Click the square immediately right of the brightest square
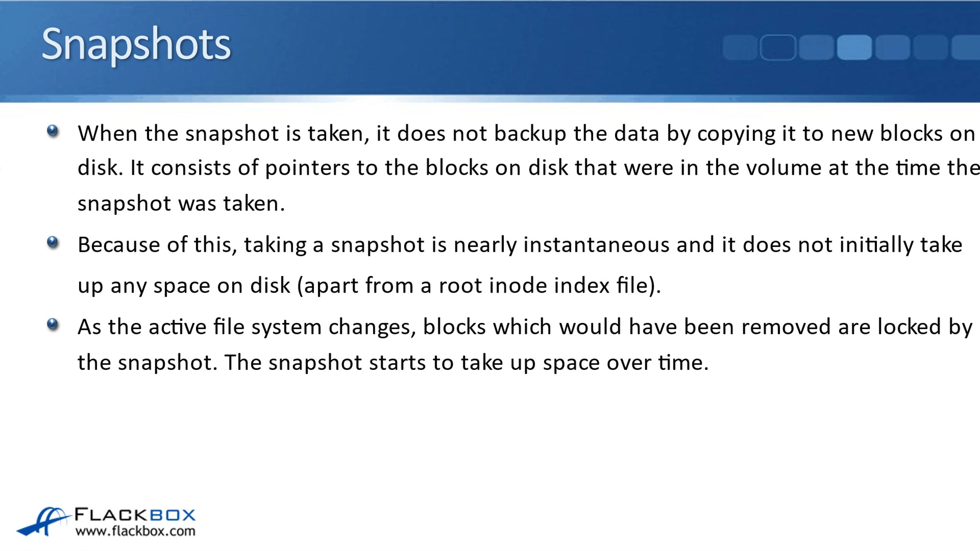The image size is (980, 551). 893,47
